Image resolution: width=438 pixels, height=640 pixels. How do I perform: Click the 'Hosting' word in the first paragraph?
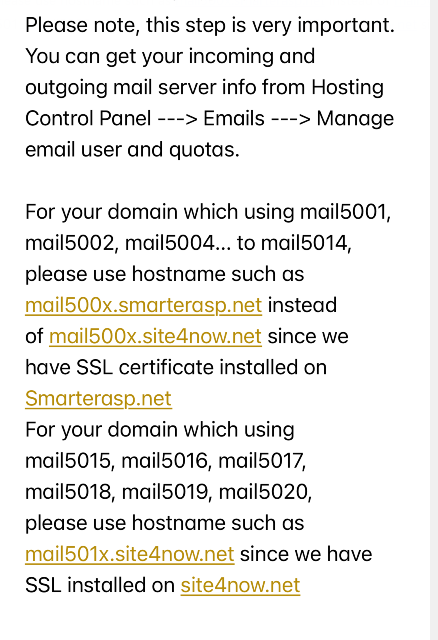pyautogui.click(x=347, y=87)
